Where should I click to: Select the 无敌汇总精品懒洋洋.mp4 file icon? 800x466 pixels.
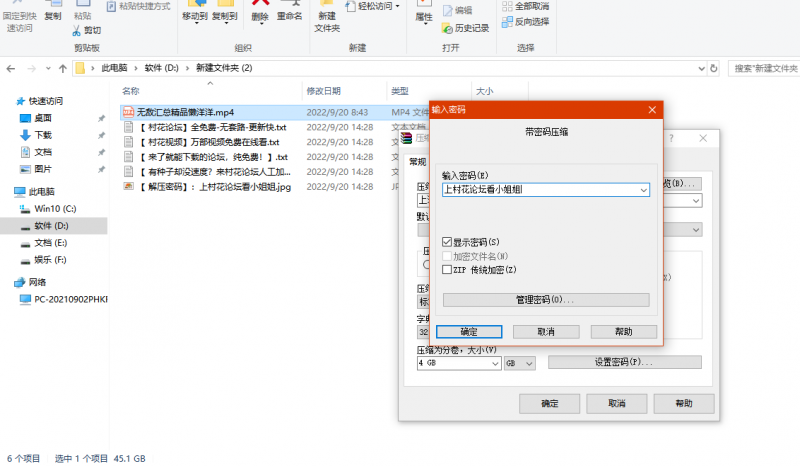[x=128, y=112]
